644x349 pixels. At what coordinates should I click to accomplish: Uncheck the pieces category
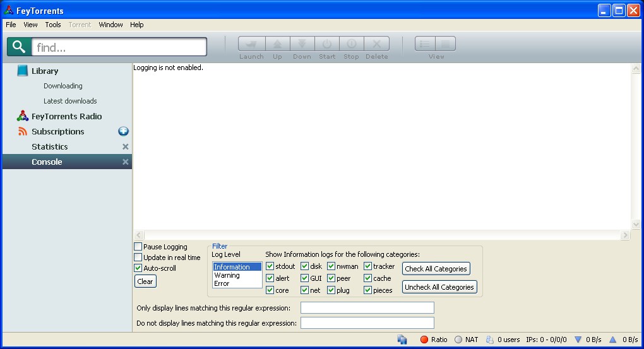tap(367, 290)
